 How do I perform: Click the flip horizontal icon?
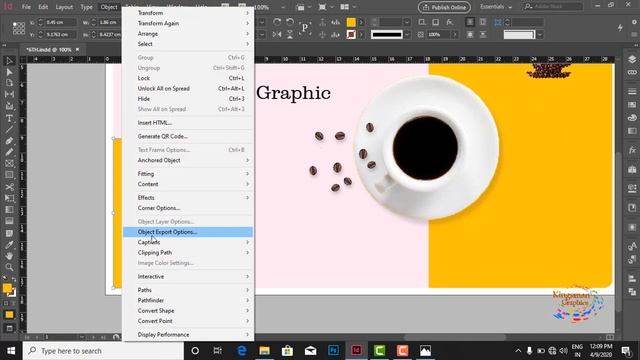[277, 35]
